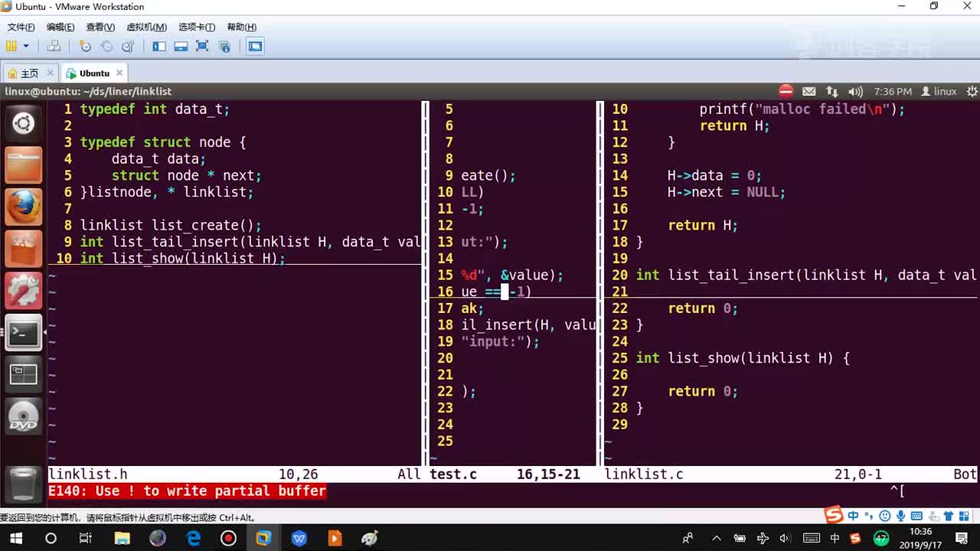Click "typedef int data_t;" on line 1
Screen dimensions: 980x551
155,109
